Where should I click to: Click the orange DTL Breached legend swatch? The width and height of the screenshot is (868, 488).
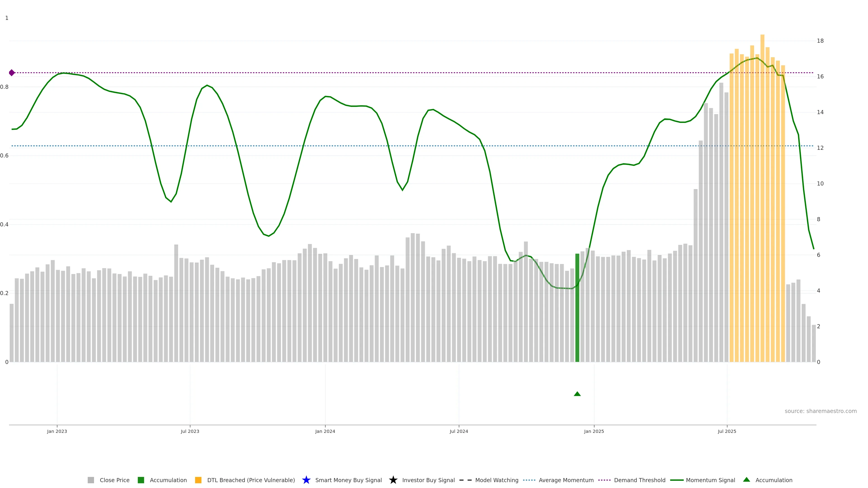pos(198,480)
